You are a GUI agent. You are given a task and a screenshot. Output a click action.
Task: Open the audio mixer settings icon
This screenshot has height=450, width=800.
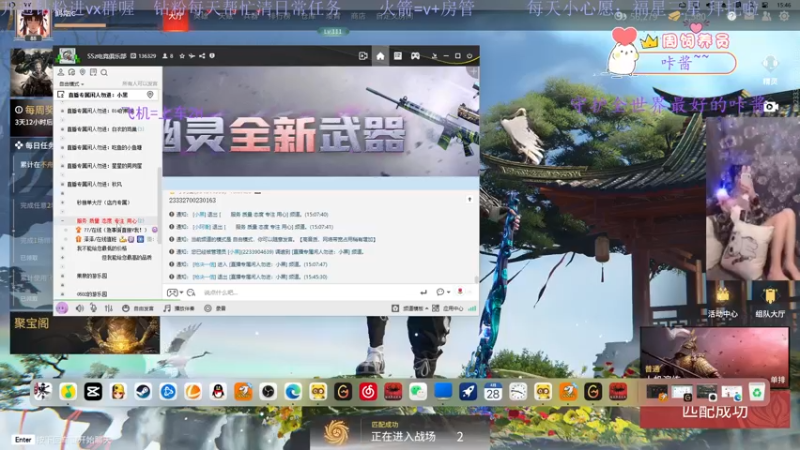pos(109,308)
